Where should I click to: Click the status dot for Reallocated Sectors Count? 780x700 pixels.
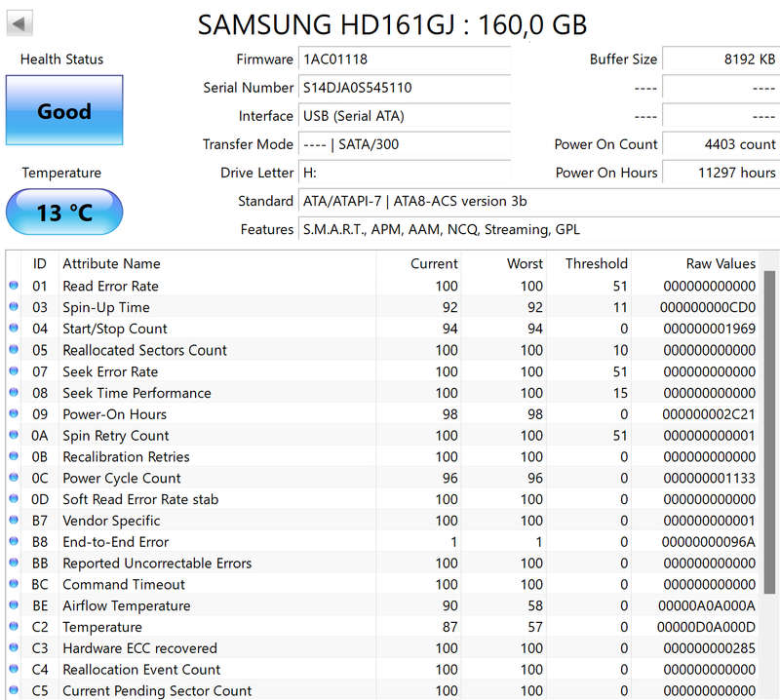pyautogui.click(x=14, y=350)
